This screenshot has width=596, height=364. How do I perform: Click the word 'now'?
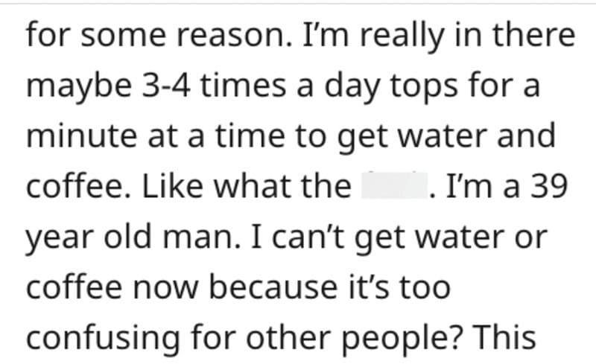165,288
